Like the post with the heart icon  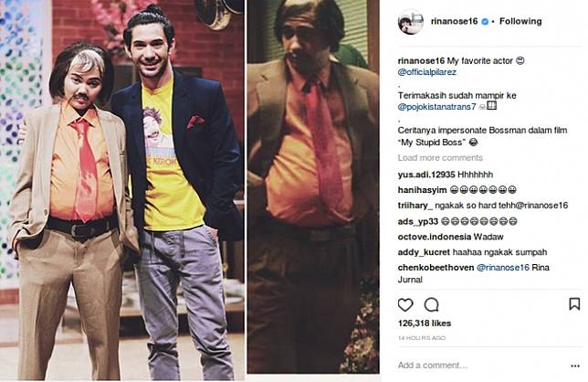tap(405, 304)
